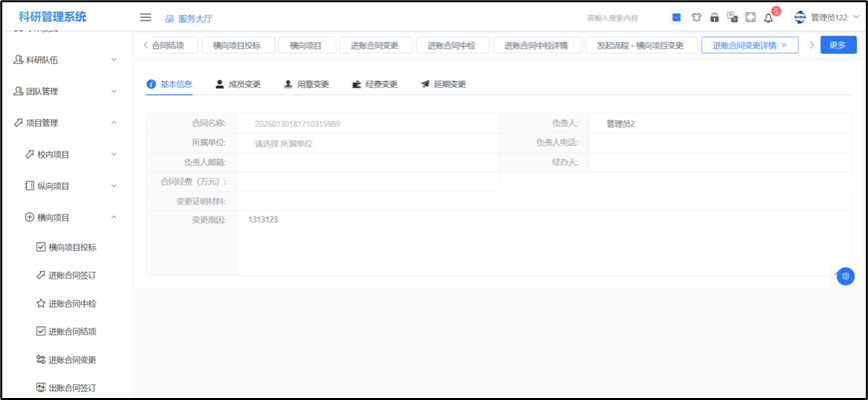The width and height of the screenshot is (868, 400).
Task: Open 服务大厅 from the header
Action: (x=189, y=18)
